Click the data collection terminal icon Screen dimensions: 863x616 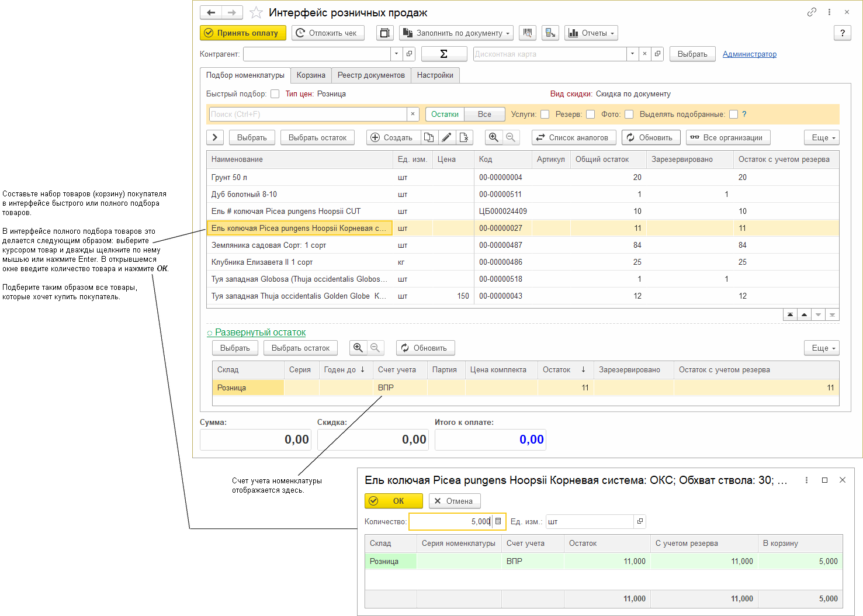coord(550,33)
